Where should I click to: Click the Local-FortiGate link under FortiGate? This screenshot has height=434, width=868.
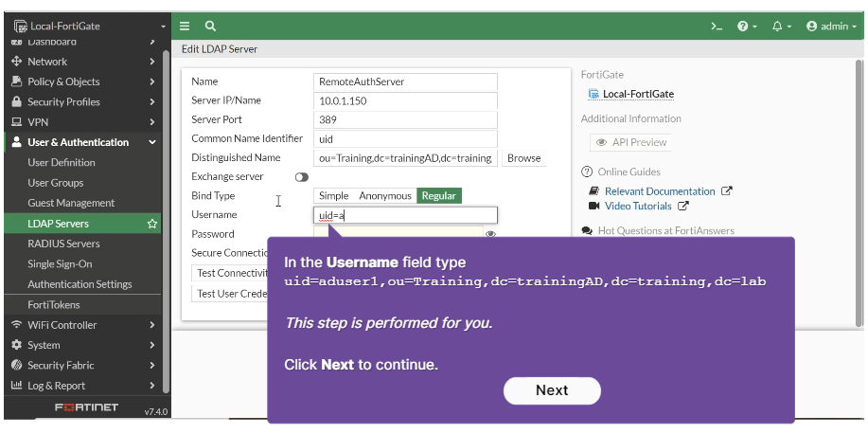coord(638,94)
